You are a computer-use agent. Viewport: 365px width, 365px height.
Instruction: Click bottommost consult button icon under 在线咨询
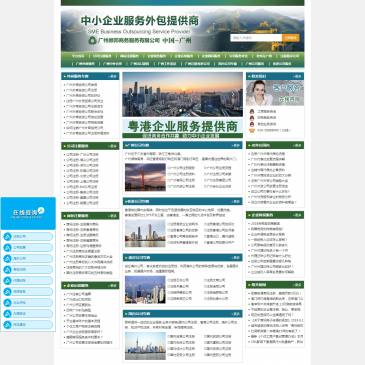pyautogui.click(x=7, y=325)
